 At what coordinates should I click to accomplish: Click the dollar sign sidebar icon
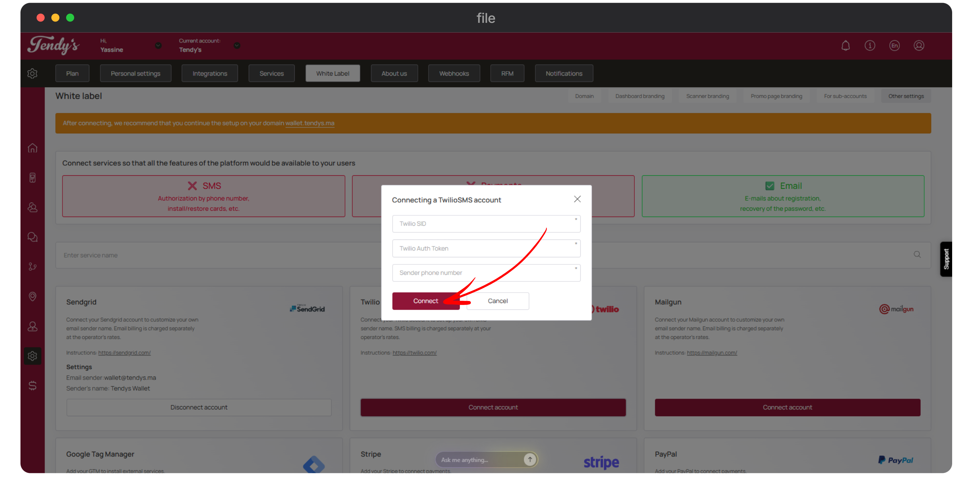pyautogui.click(x=33, y=386)
